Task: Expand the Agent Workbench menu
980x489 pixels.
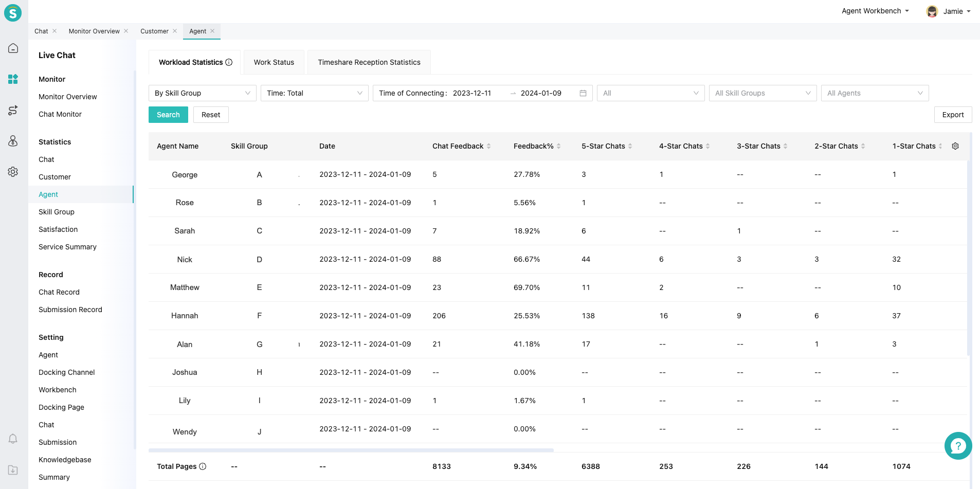Action: click(875, 11)
